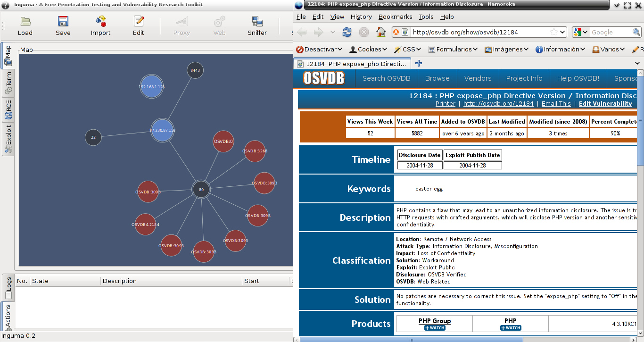Open the Formularios dropdown menu

453,49
